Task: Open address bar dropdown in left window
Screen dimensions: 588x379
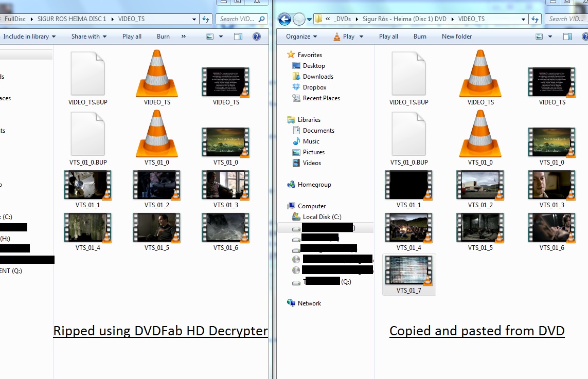Action: click(194, 19)
